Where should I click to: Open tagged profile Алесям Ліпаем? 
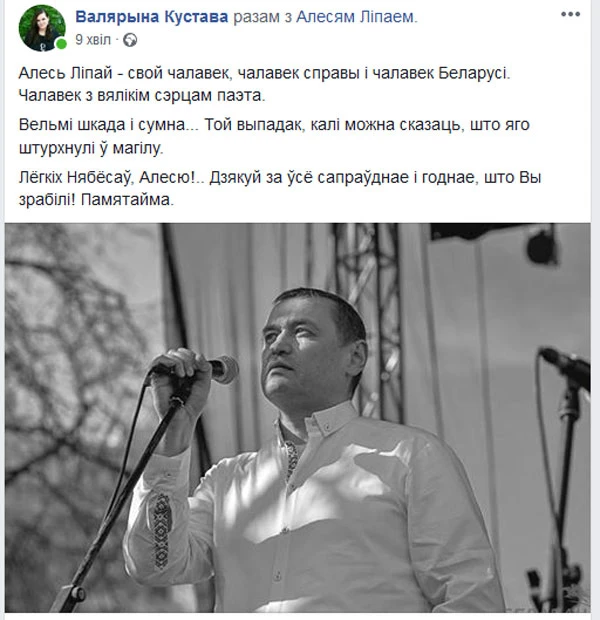coord(357,17)
